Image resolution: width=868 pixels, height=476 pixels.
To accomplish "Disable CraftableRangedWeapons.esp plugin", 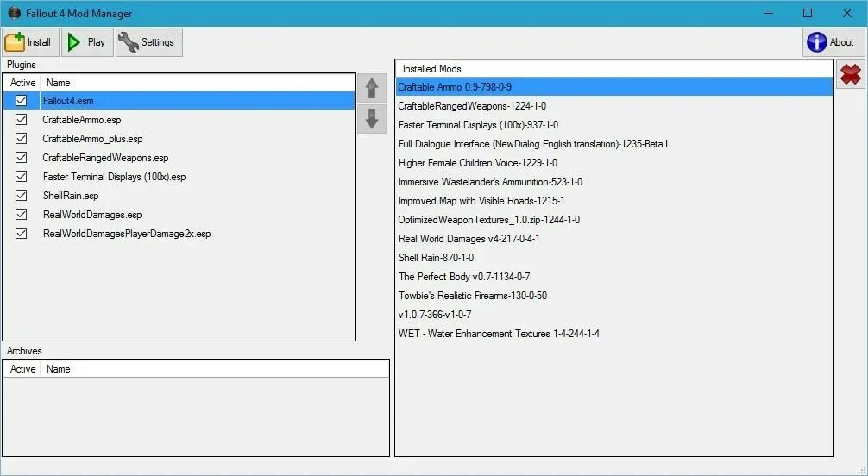I will [21, 158].
